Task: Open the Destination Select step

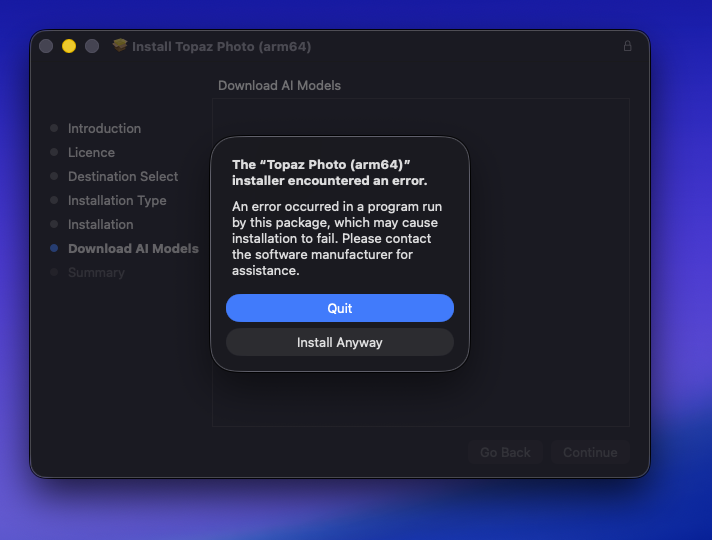Action: 123,176
